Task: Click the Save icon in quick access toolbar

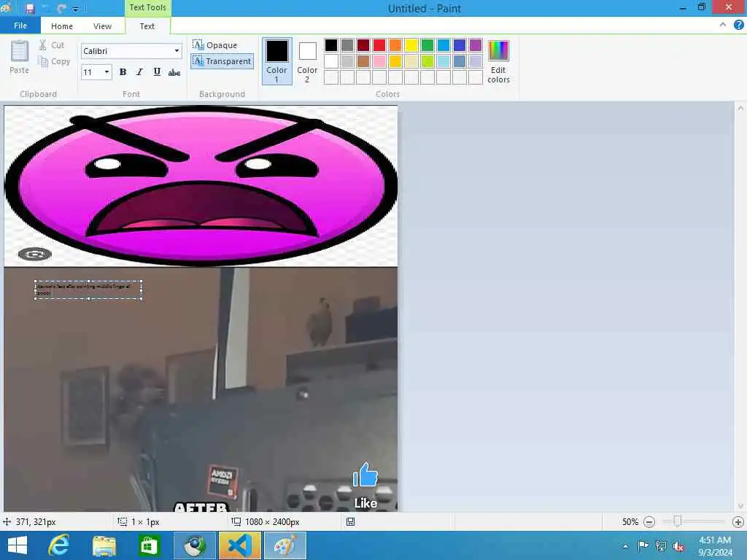Action: click(x=30, y=9)
